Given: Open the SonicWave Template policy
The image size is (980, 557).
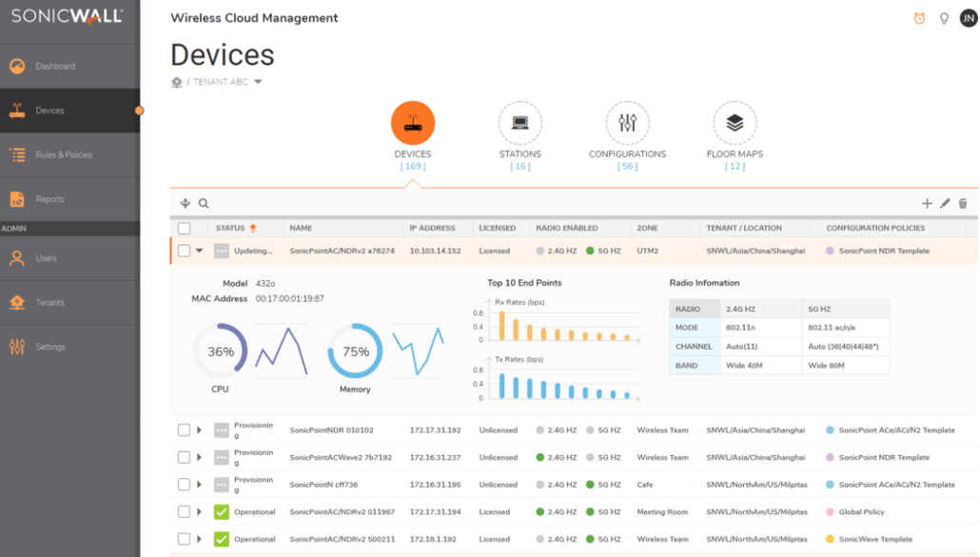Looking at the screenshot, I should (x=875, y=539).
